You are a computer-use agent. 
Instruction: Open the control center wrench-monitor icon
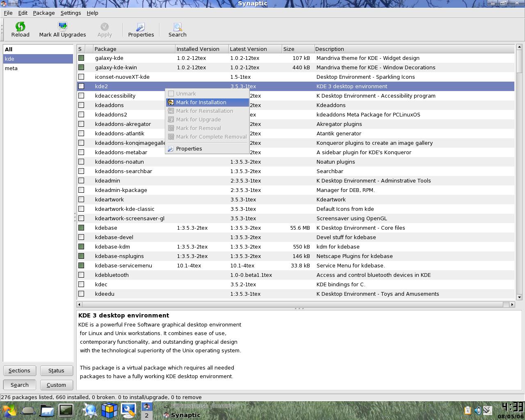[128, 410]
